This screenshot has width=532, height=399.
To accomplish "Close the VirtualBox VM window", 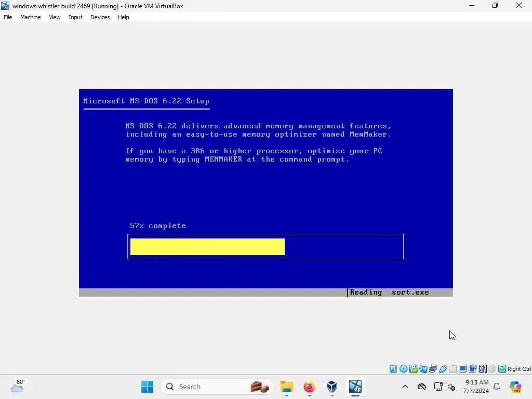I will pos(519,6).
